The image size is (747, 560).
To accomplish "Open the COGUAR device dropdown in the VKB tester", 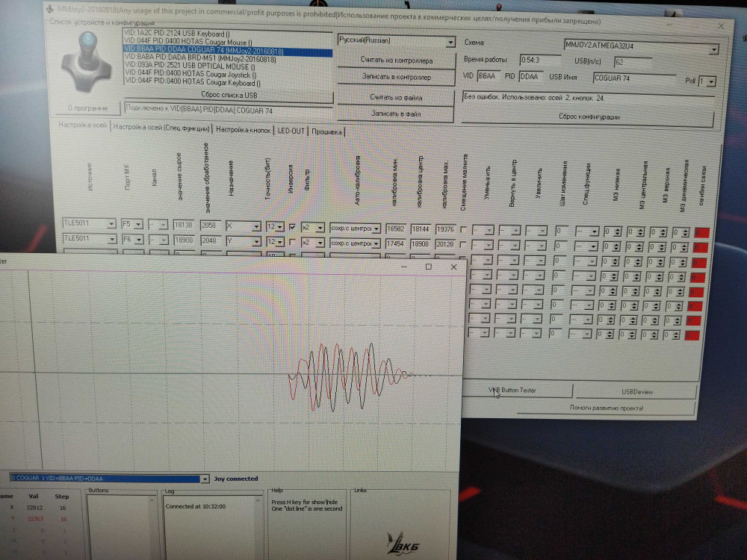I will pos(205,477).
